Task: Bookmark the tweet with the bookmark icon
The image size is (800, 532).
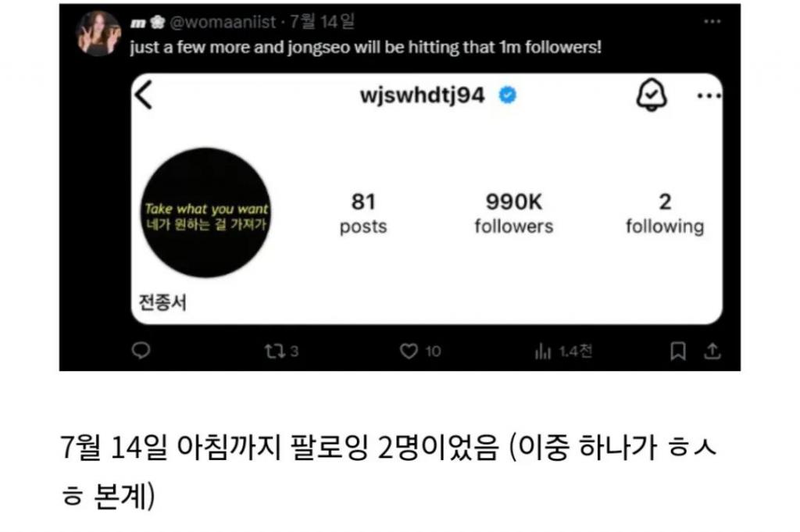Action: (x=677, y=351)
